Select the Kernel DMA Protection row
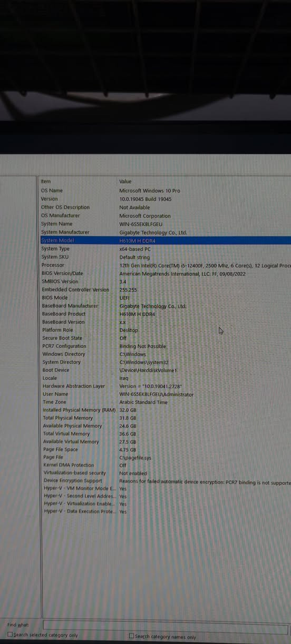The height and width of the screenshot is (644, 291). tap(165, 465)
